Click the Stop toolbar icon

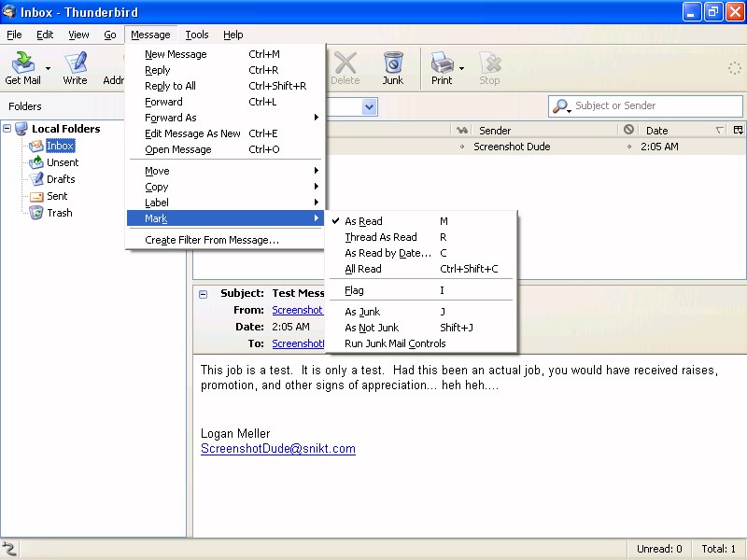click(490, 63)
